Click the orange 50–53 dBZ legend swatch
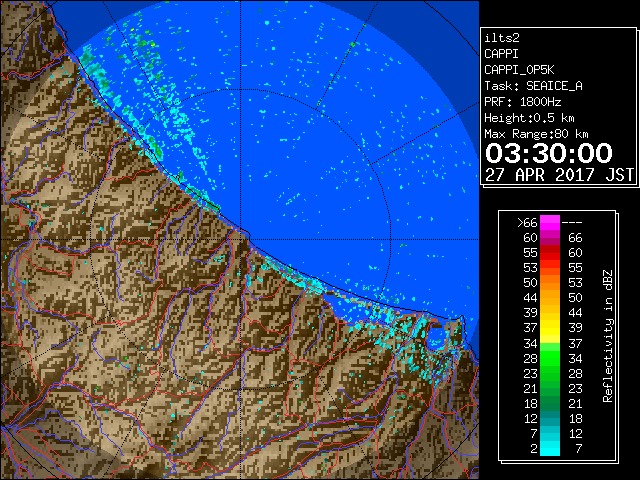This screenshot has height=480, width=640. pos(550,283)
